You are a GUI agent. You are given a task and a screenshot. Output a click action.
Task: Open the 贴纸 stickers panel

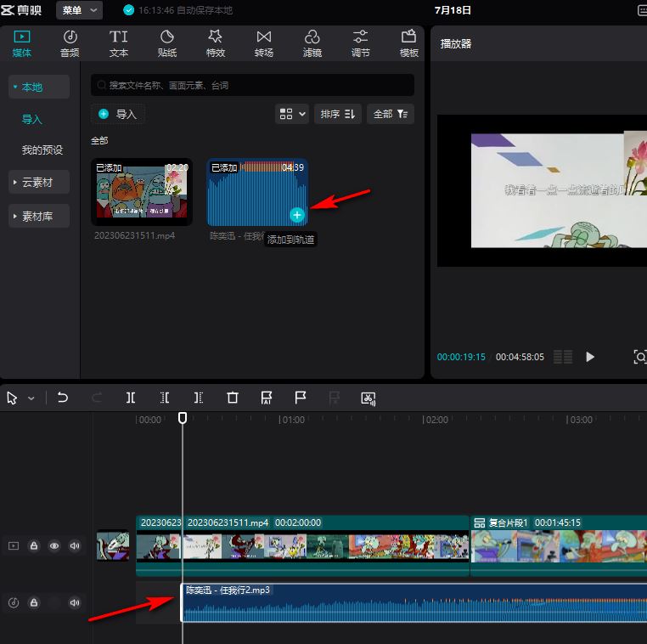tap(167, 42)
